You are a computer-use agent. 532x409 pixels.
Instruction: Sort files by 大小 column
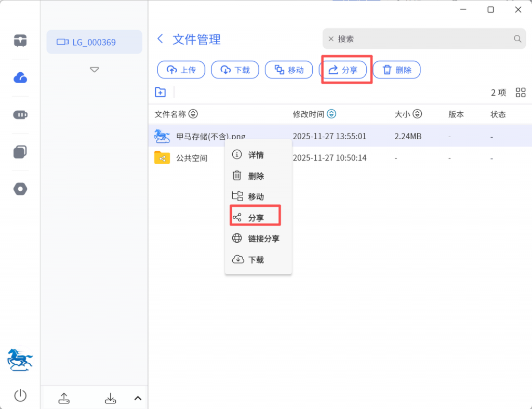[417, 114]
